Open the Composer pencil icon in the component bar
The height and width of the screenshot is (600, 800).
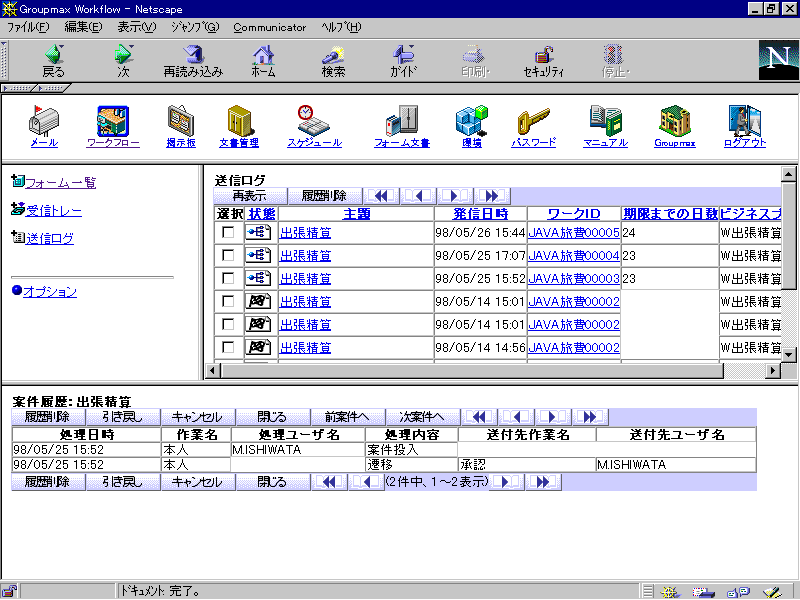coord(772,592)
